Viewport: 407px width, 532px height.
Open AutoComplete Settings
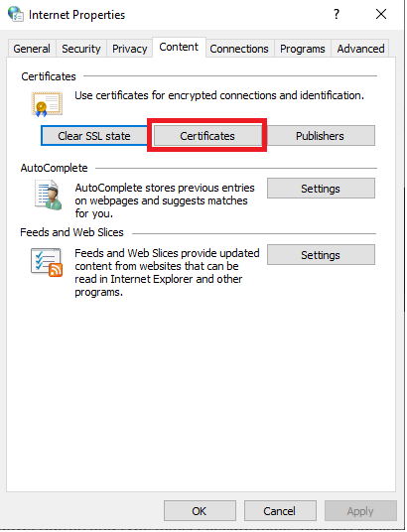pos(321,189)
